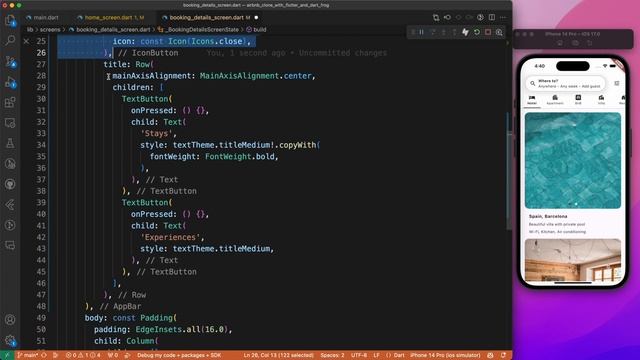Viewport: 640px width, 360px height.
Task: Trigger Hot Reload lightning icon
Action: click(x=465, y=32)
